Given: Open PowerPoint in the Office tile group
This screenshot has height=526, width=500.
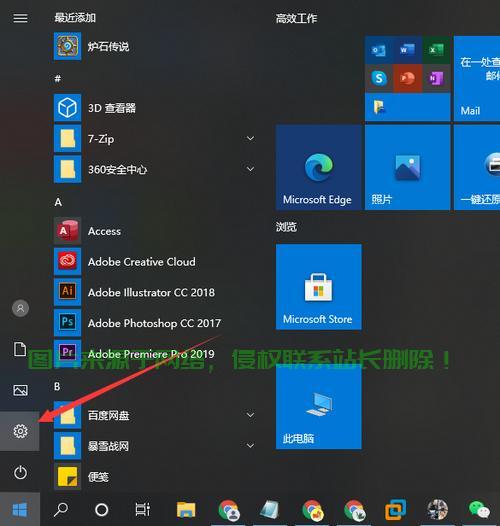Looking at the screenshot, I should [407, 78].
